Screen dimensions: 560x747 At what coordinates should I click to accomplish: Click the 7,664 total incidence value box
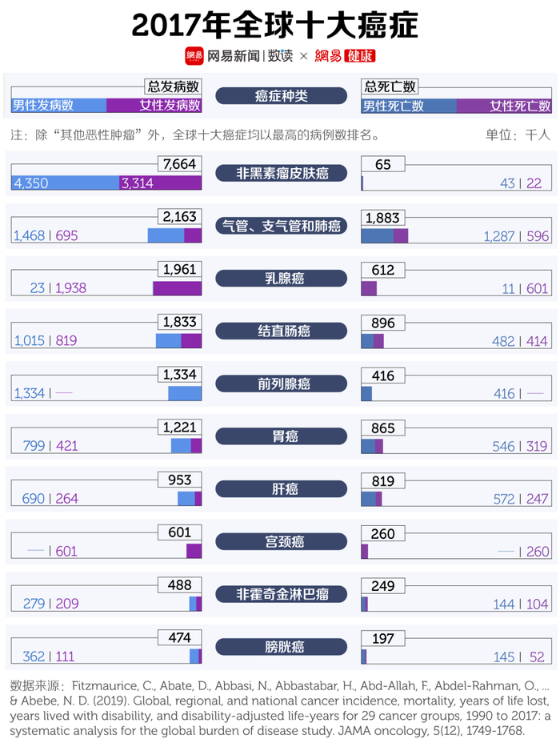pyautogui.click(x=179, y=164)
